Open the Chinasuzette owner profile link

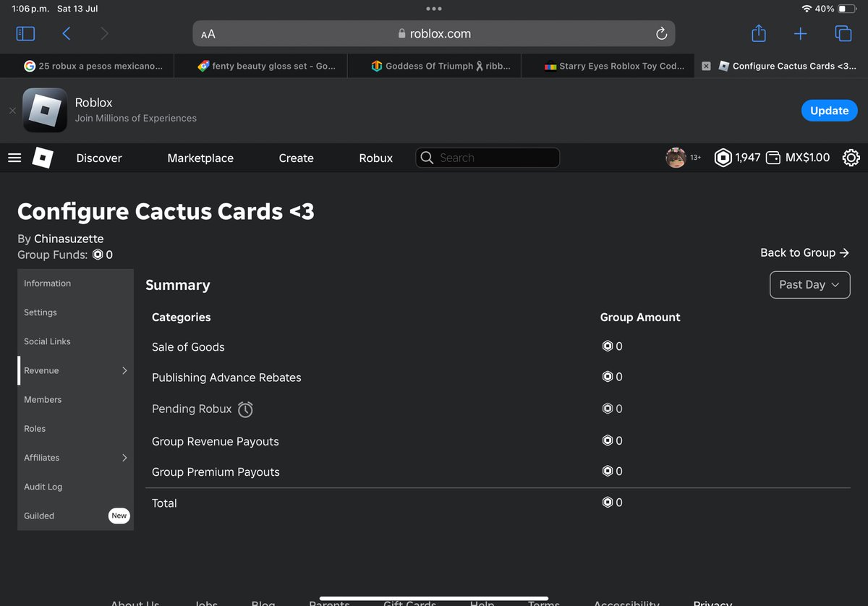[x=69, y=239]
